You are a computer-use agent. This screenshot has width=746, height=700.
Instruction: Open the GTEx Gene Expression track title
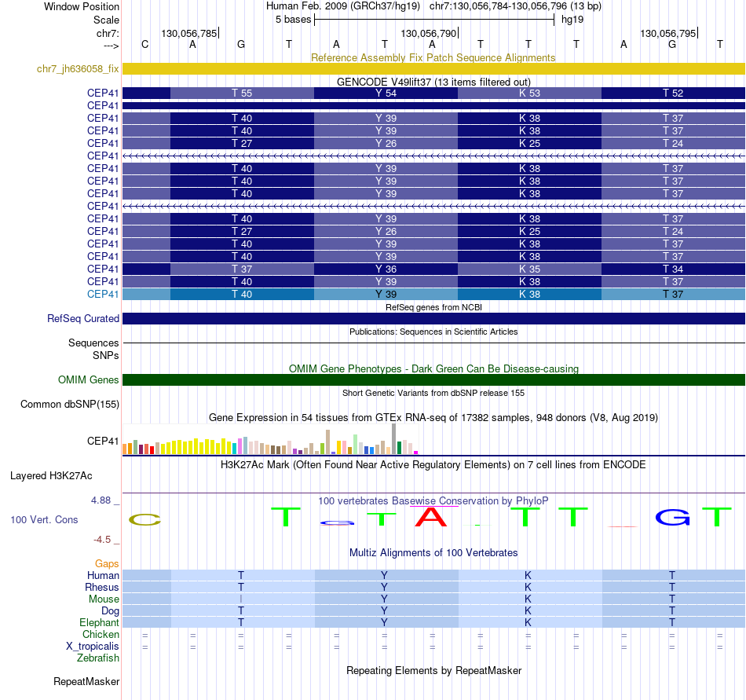coord(433,418)
